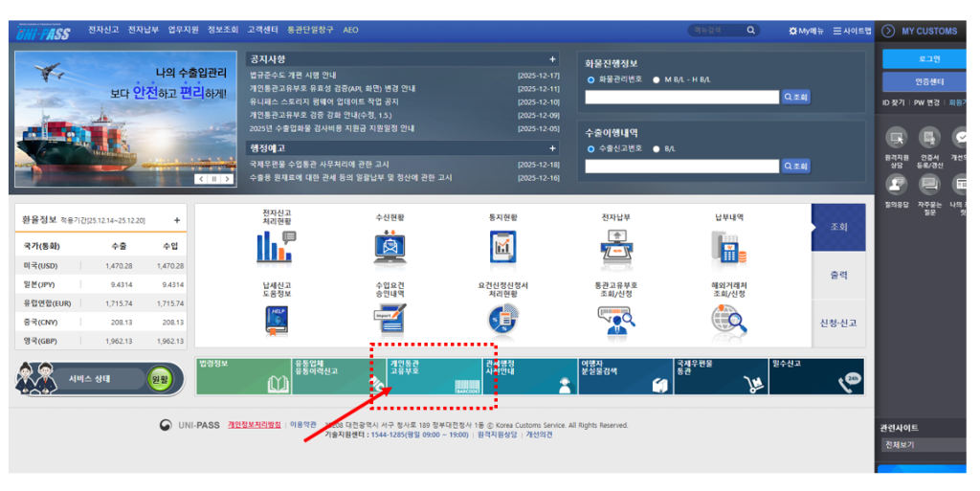Select the 화물관리번호 radio button

[590, 80]
